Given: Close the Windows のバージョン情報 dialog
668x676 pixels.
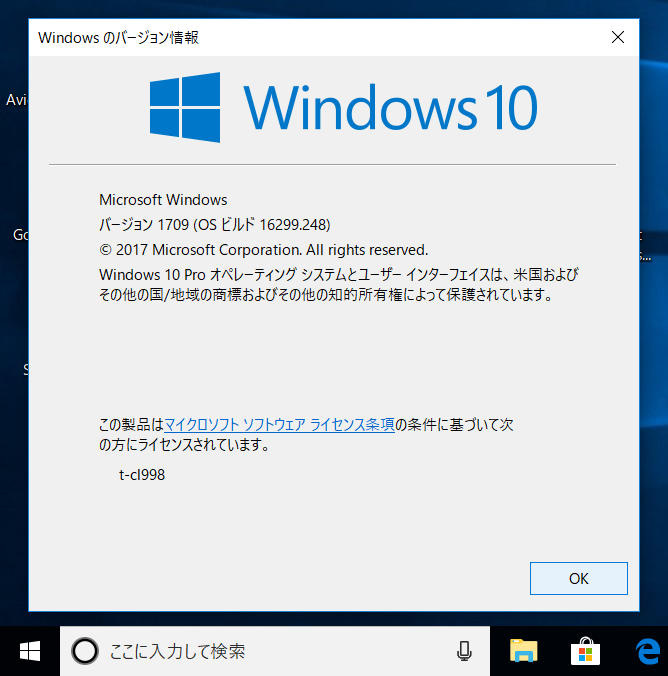Looking at the screenshot, I should 617,38.
